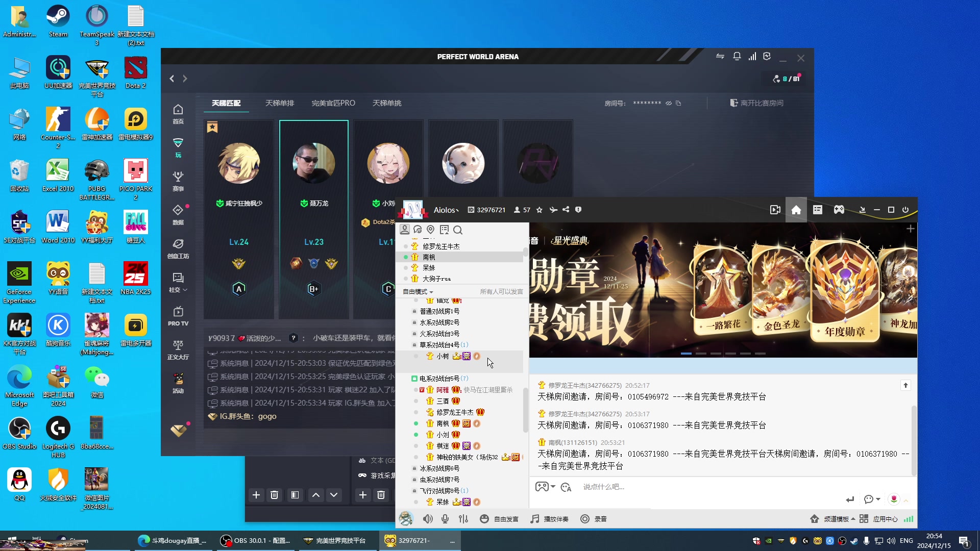Open the 首页 home icon in Perfect World Arena sidebar

(178, 114)
